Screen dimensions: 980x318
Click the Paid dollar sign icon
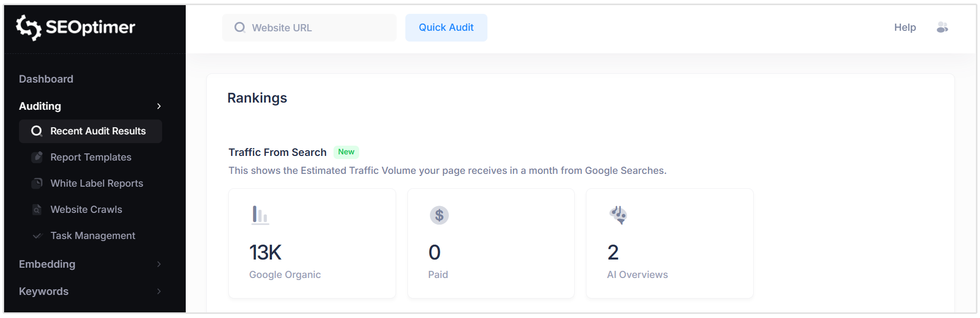439,215
